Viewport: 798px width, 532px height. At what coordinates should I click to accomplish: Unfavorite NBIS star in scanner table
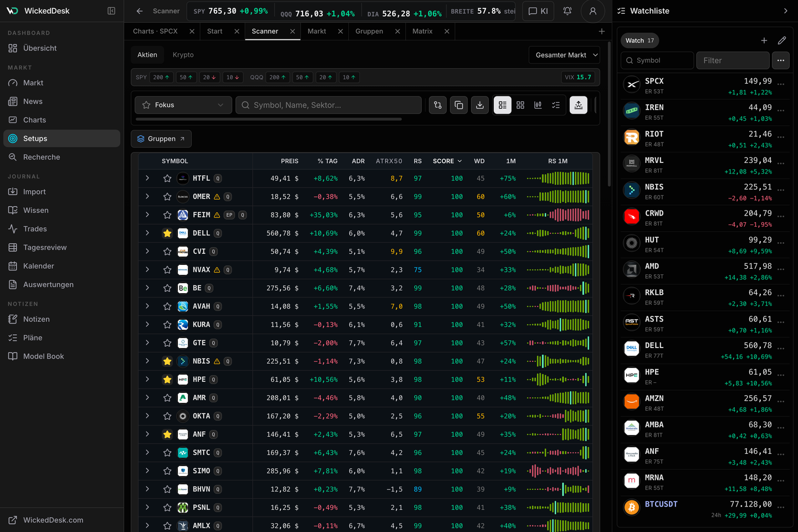tap(167, 361)
